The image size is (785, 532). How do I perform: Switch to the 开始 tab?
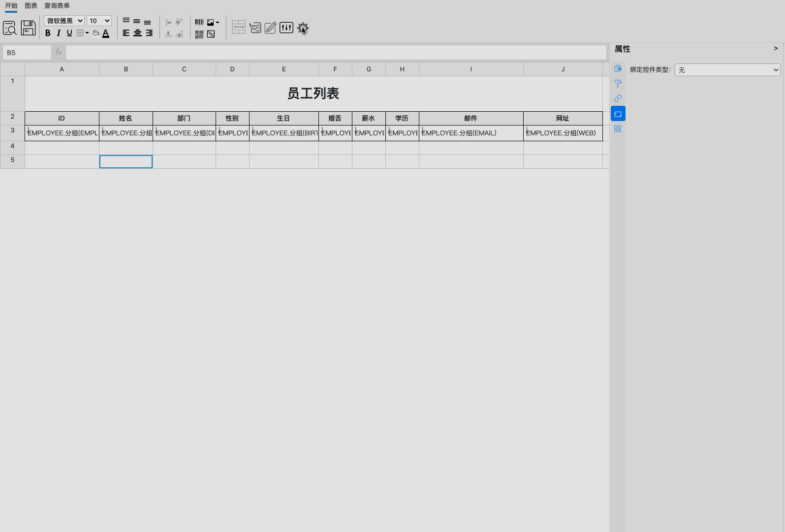11,6
